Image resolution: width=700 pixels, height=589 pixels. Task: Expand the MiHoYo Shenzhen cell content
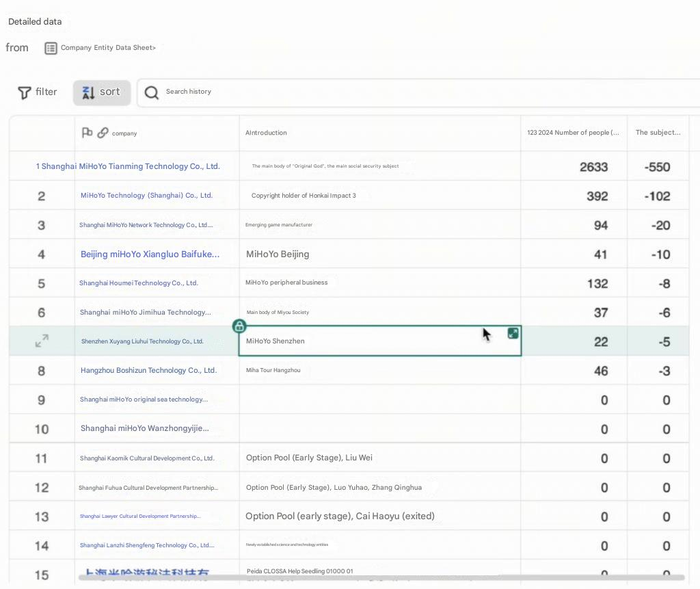tap(513, 333)
